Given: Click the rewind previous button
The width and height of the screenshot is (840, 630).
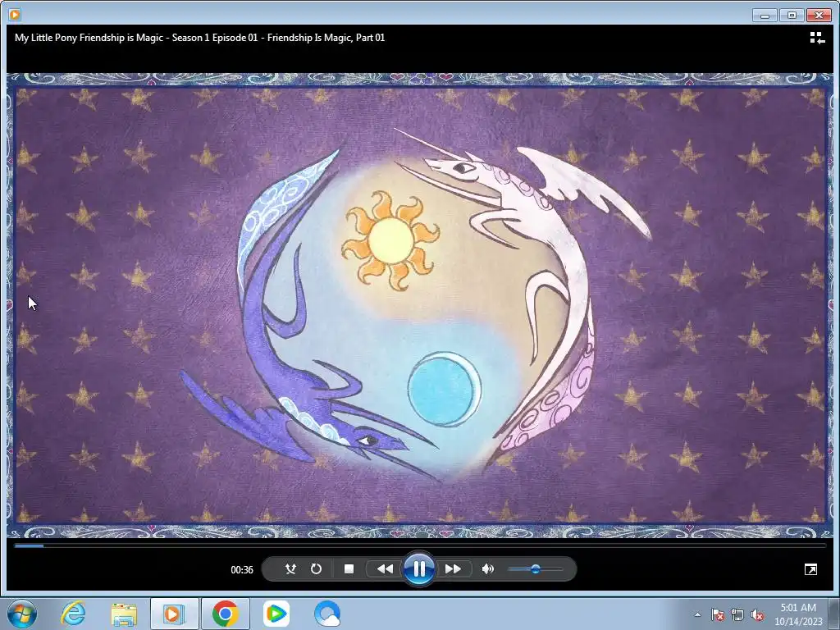Looking at the screenshot, I should click(385, 569).
